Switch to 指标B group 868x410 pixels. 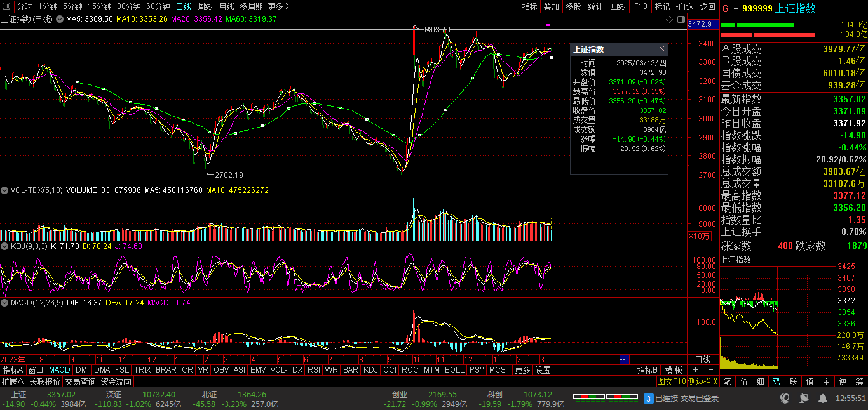[648, 370]
